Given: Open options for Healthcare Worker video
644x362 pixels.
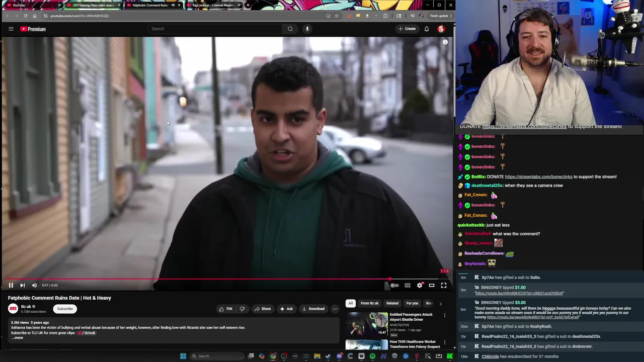Looking at the screenshot, I should tap(445, 342).
